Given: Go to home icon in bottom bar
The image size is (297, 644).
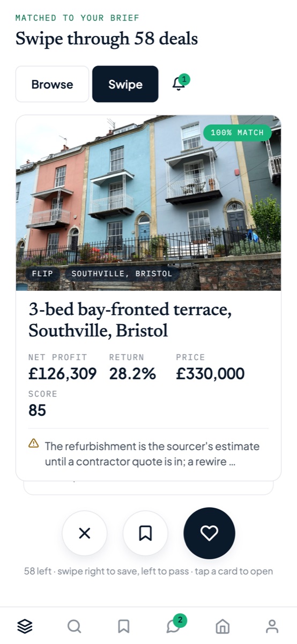Looking at the screenshot, I should [x=222, y=626].
